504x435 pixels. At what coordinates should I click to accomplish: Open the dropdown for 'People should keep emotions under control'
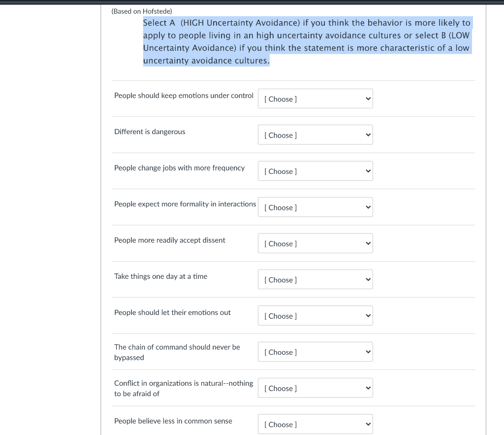315,99
